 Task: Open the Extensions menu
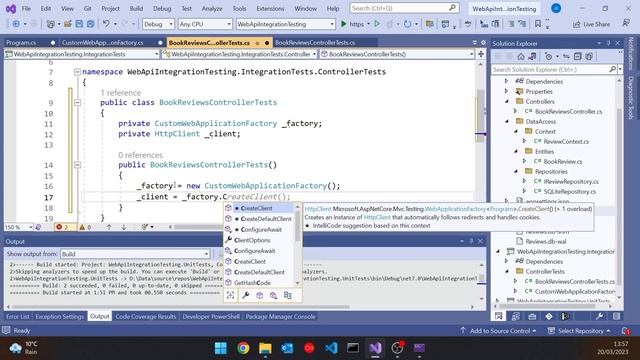[x=270, y=8]
